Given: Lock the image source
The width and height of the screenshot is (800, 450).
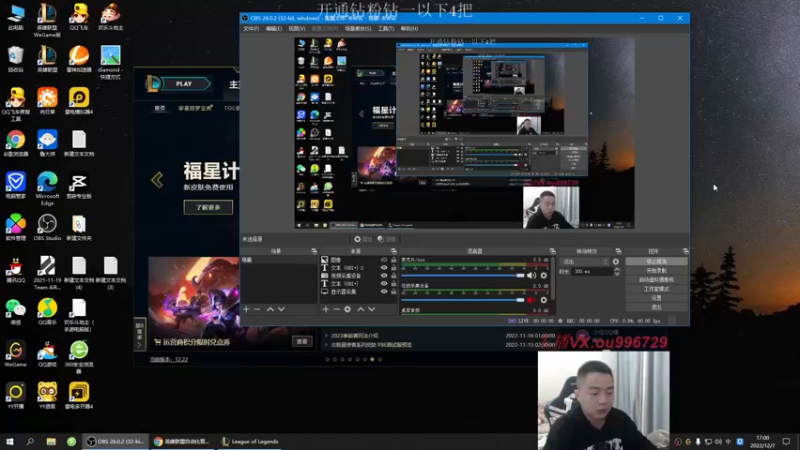Looking at the screenshot, I should click(393, 260).
